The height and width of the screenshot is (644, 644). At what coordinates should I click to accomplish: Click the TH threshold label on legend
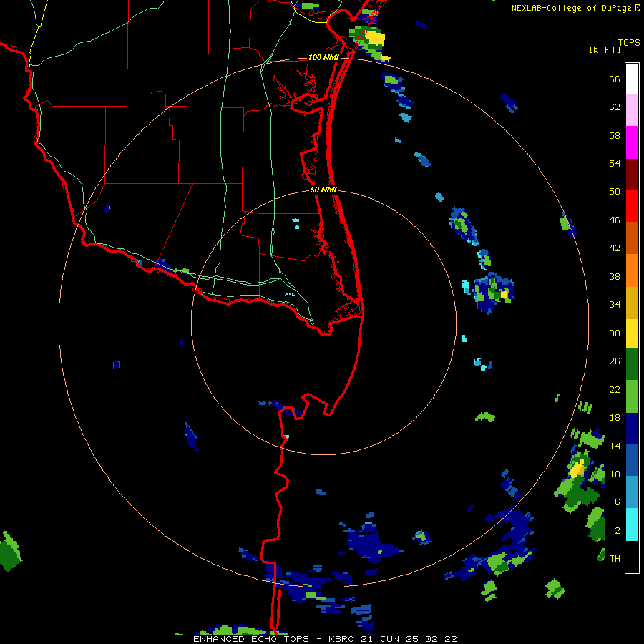[x=615, y=559]
